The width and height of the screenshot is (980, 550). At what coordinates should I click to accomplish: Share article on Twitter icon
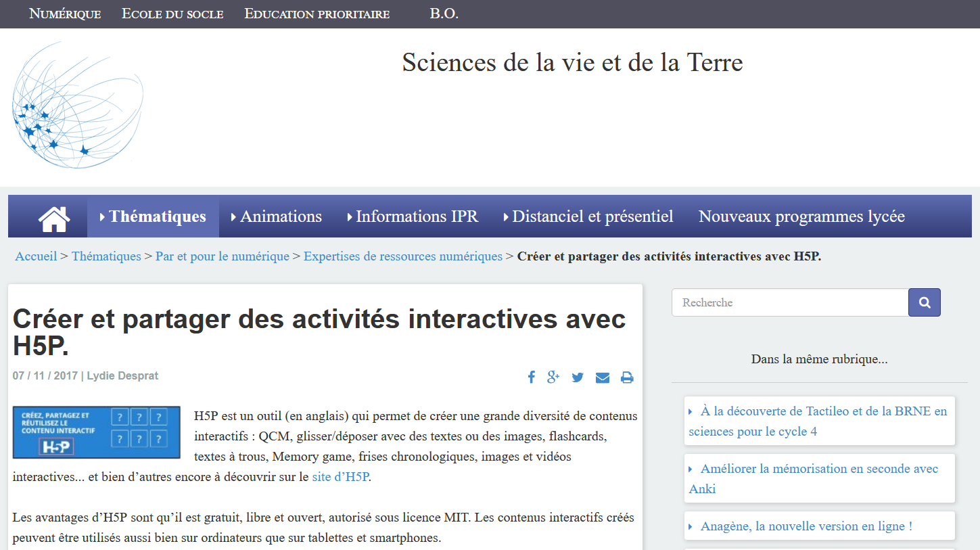[x=578, y=377]
